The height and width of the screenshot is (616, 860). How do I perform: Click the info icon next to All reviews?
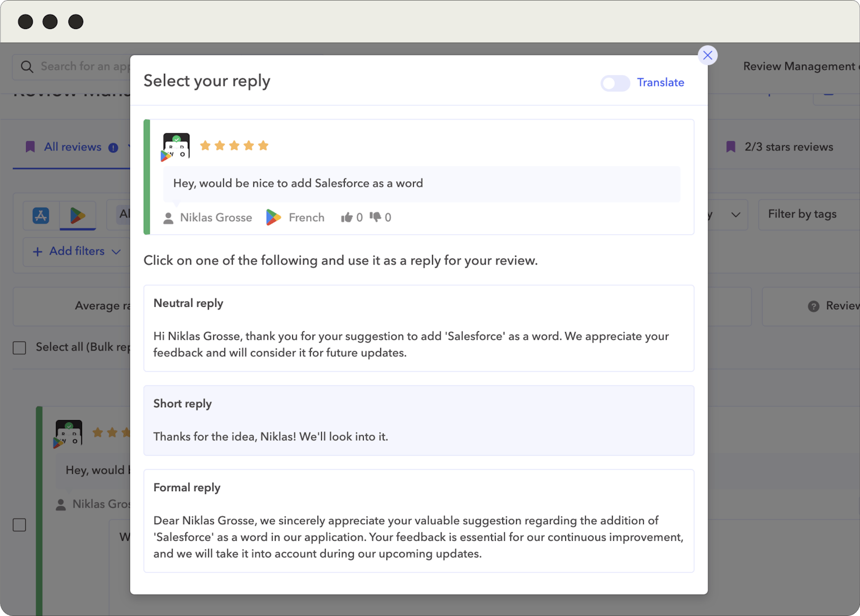[113, 148]
